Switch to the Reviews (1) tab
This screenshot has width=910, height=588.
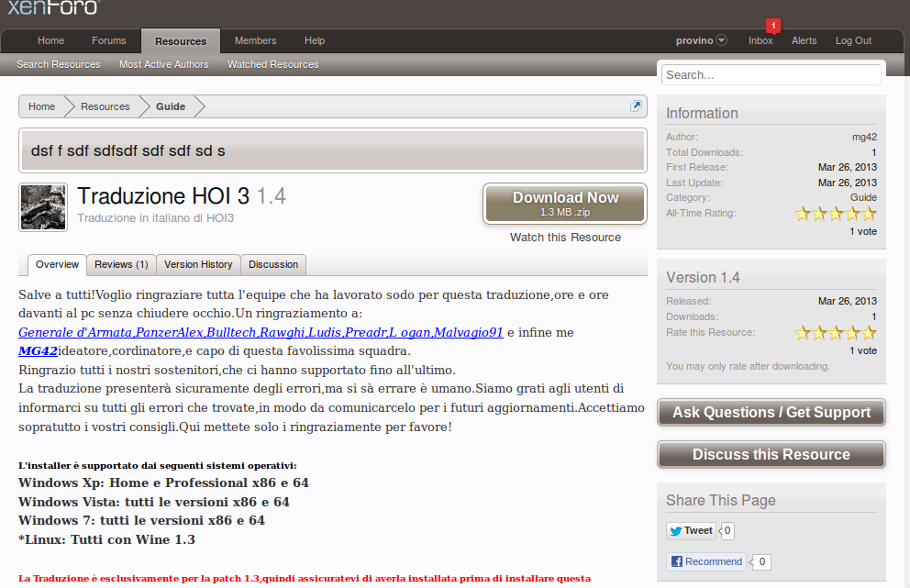(x=121, y=265)
